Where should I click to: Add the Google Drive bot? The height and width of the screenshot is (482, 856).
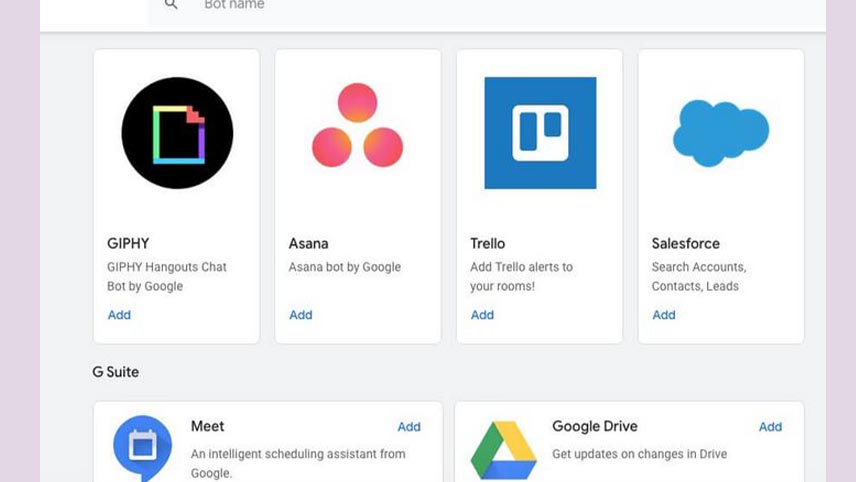pos(770,427)
